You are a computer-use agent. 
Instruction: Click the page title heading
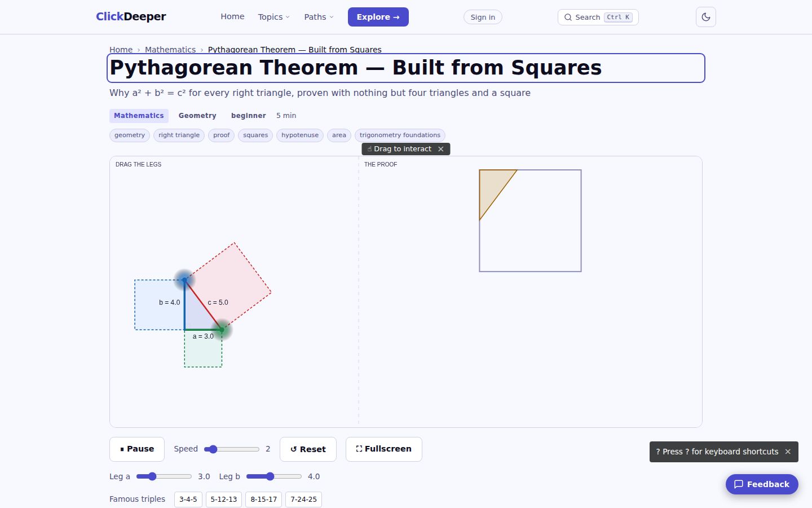point(406,68)
